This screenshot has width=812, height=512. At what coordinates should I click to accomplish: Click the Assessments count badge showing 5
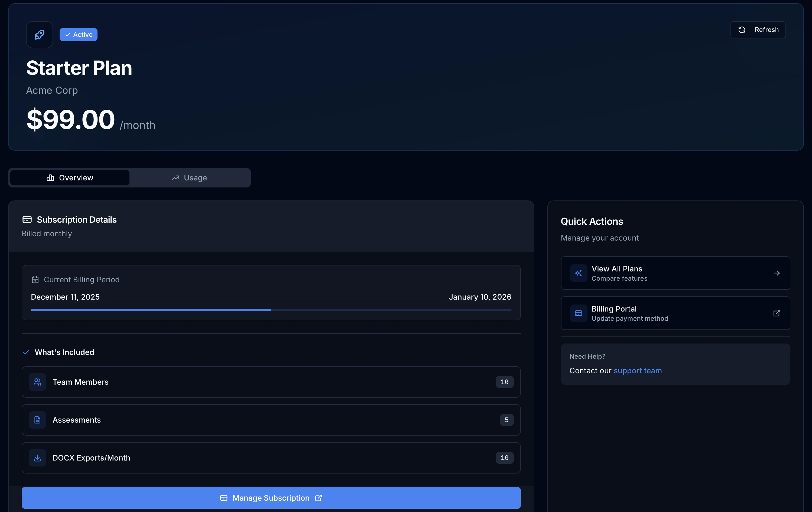pos(506,420)
